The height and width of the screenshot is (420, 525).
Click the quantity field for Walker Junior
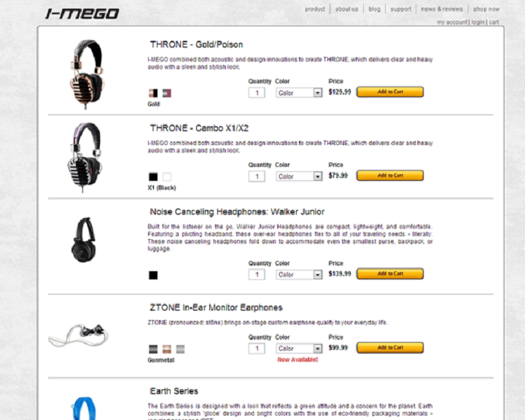tap(257, 275)
